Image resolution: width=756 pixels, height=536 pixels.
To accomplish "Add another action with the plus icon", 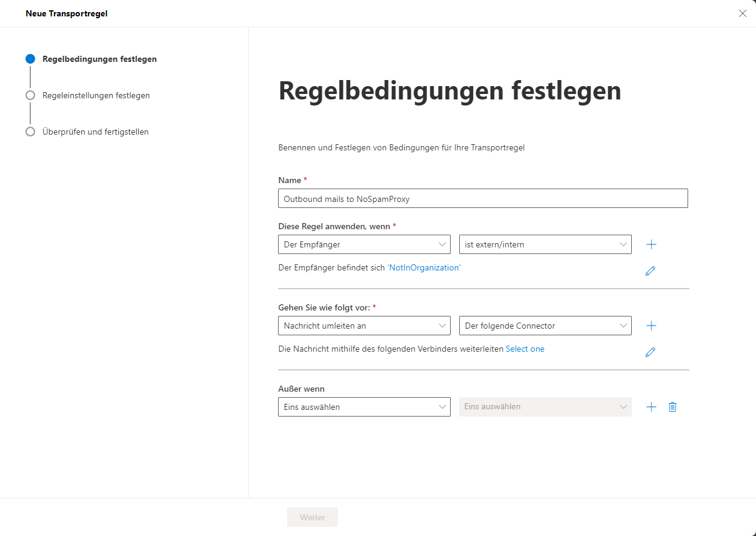I will point(651,326).
